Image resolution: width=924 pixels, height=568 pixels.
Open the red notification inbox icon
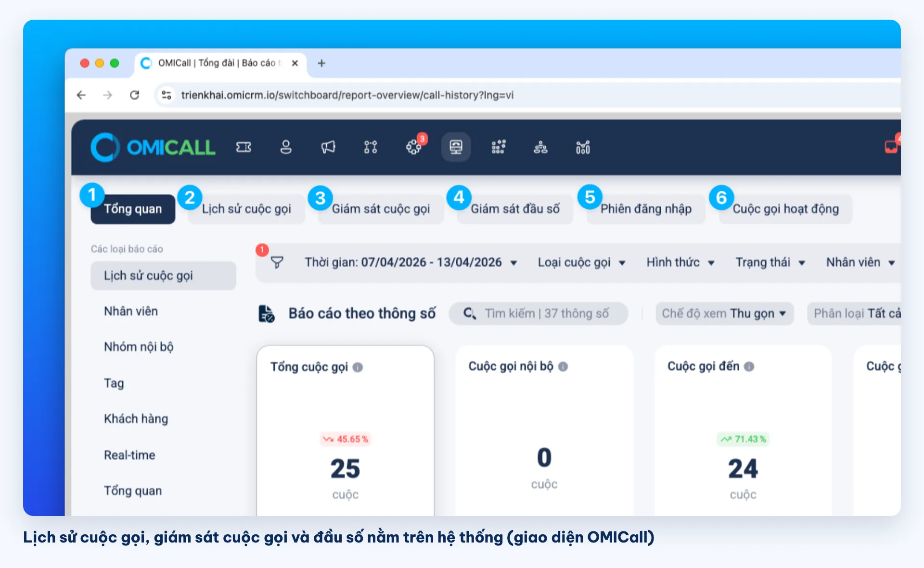point(892,146)
